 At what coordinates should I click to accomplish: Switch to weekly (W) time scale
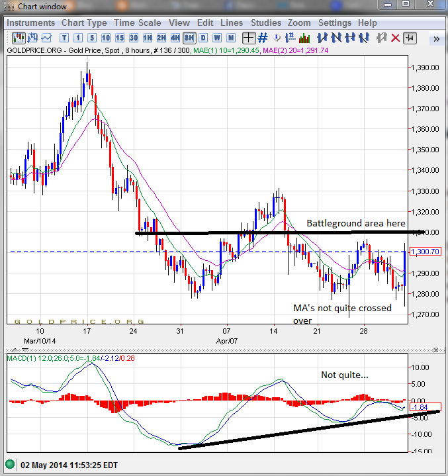click(x=217, y=38)
